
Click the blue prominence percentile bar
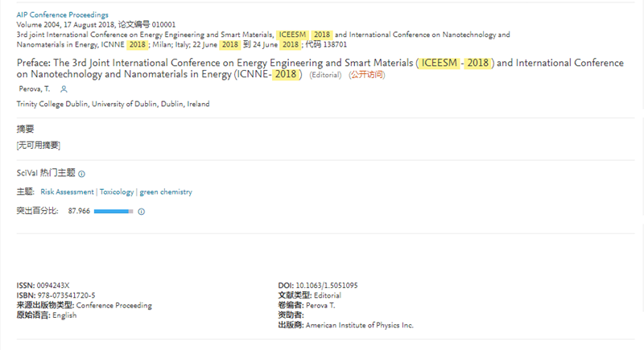[x=114, y=212]
